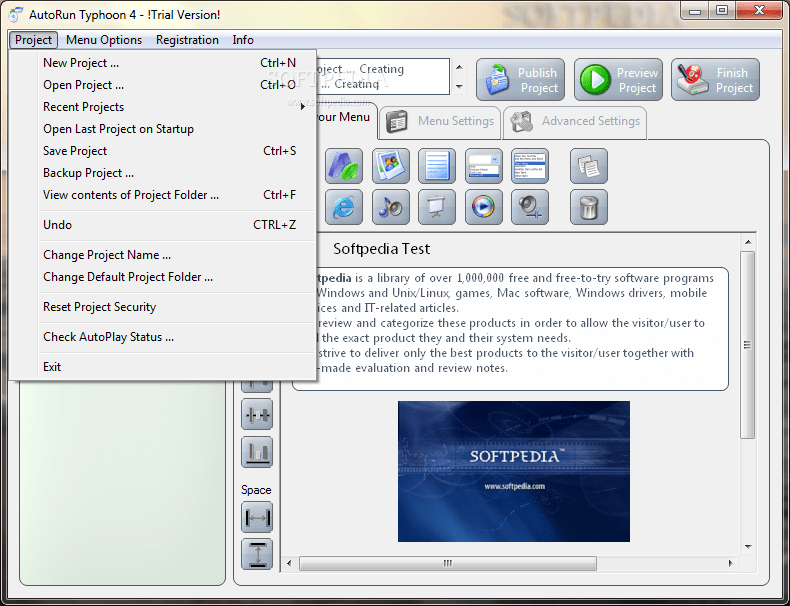This screenshot has width=790, height=606.
Task: Click the Publish Project button
Action: tap(520, 80)
